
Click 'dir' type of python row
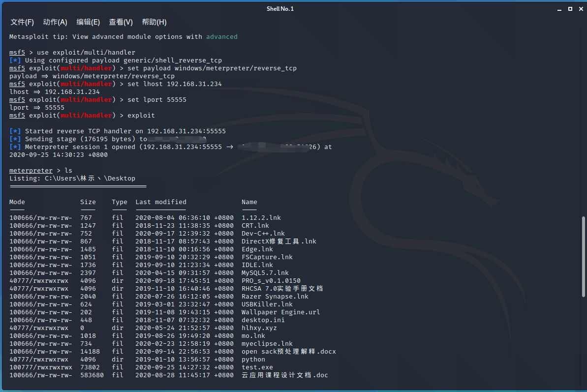[x=118, y=359]
